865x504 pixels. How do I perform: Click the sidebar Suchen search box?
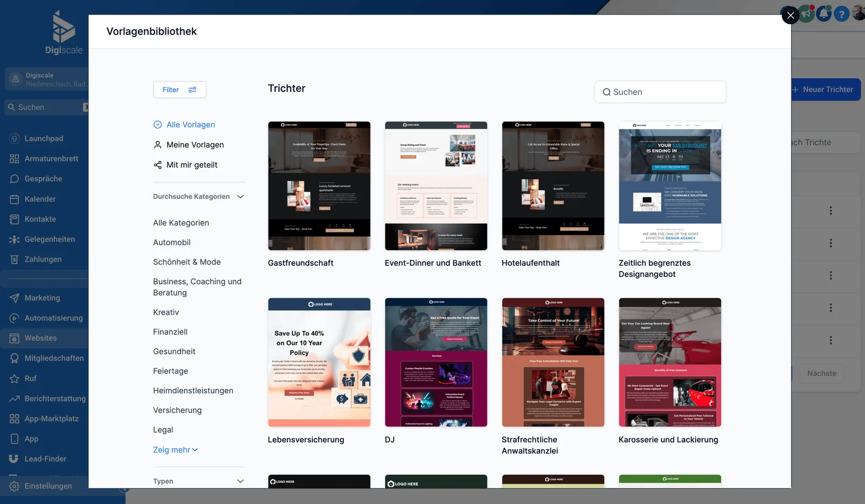point(46,107)
